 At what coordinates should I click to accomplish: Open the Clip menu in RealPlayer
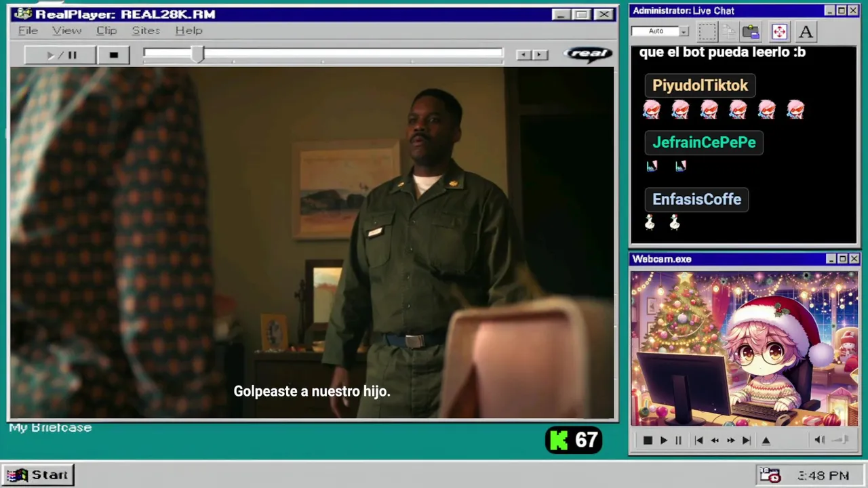106,30
